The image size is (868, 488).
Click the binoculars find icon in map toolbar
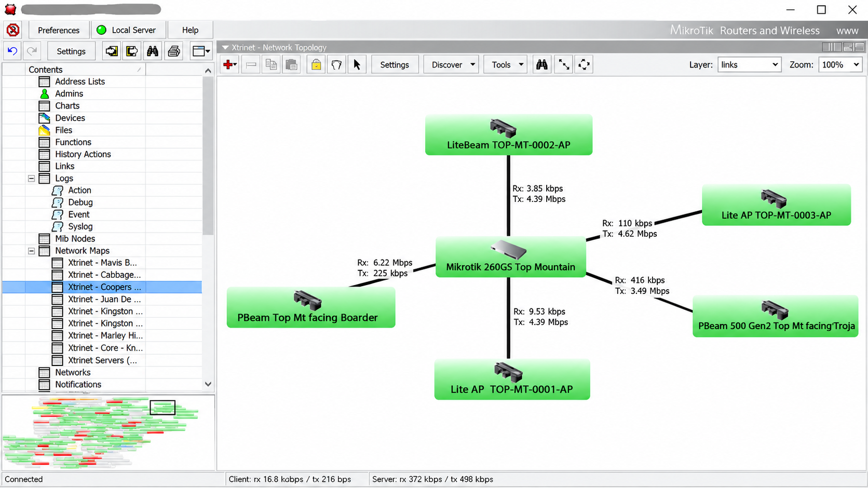(542, 65)
